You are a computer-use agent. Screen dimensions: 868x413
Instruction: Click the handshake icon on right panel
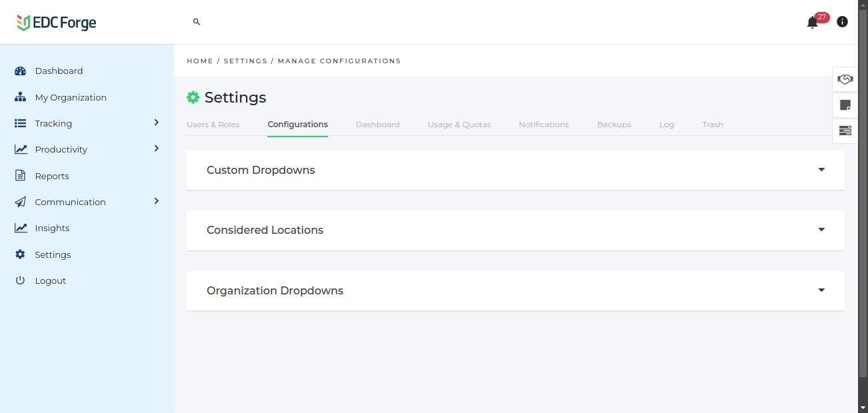tap(845, 79)
